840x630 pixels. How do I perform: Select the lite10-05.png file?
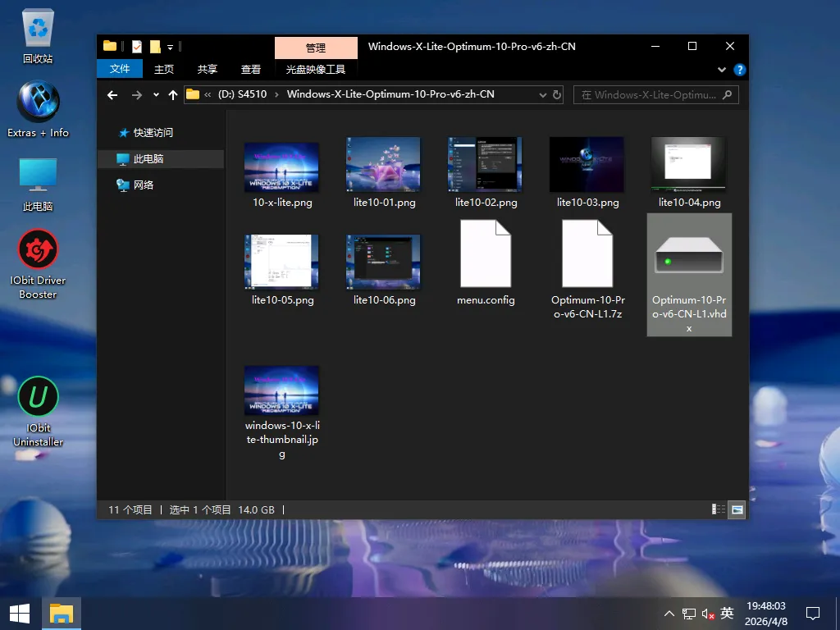pyautogui.click(x=282, y=270)
